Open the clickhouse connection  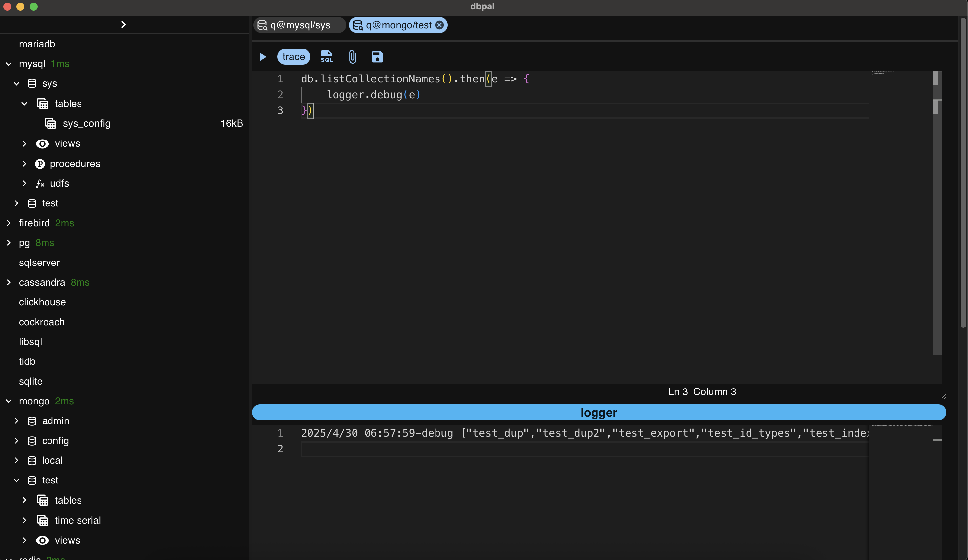point(42,302)
